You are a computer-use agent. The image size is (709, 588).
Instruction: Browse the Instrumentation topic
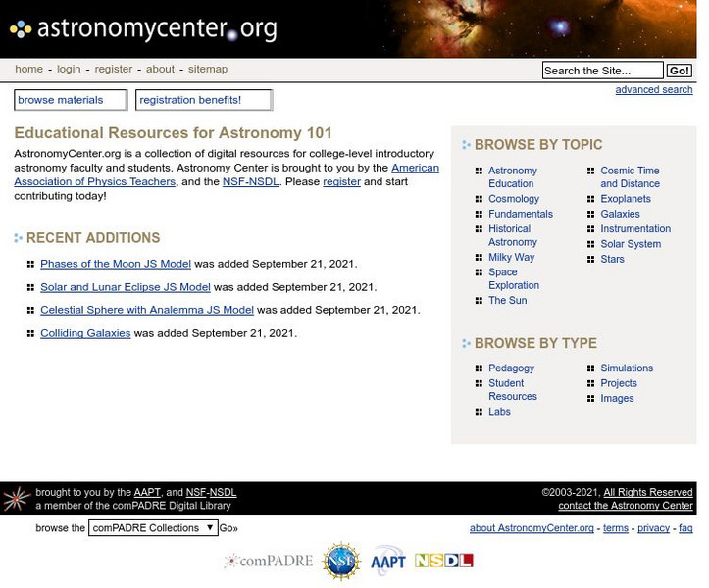[635, 228]
